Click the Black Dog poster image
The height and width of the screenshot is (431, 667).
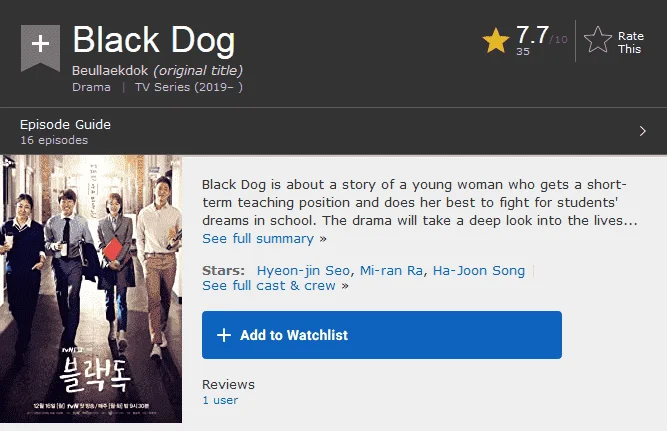91,289
